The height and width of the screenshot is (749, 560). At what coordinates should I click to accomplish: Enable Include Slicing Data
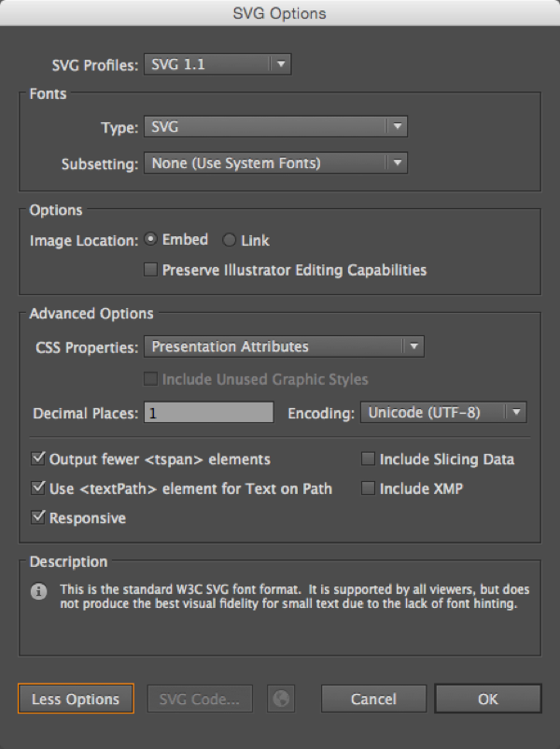point(369,459)
